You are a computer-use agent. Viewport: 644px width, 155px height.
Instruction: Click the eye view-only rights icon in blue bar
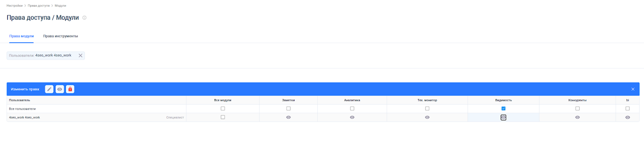(60, 89)
